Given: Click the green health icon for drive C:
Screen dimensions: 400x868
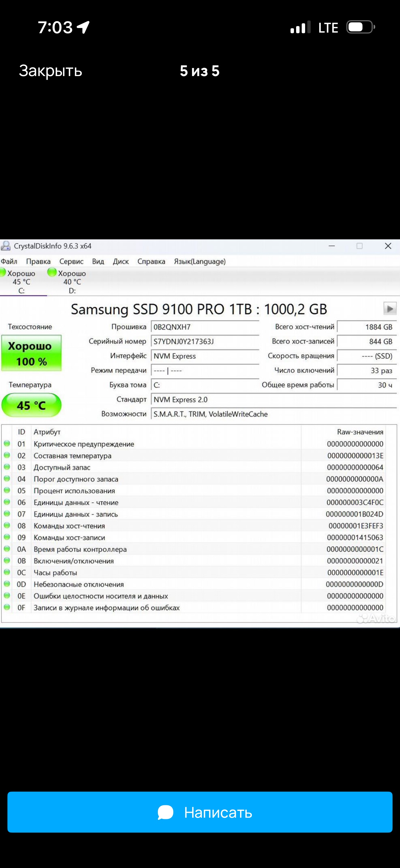Looking at the screenshot, I should point(3,272).
